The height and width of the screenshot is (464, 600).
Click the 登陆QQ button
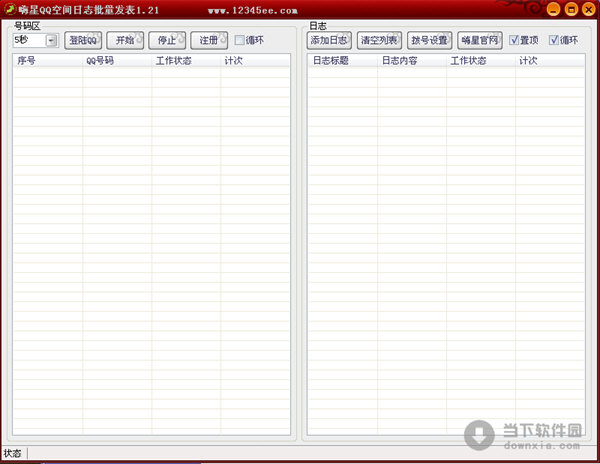[x=83, y=41]
